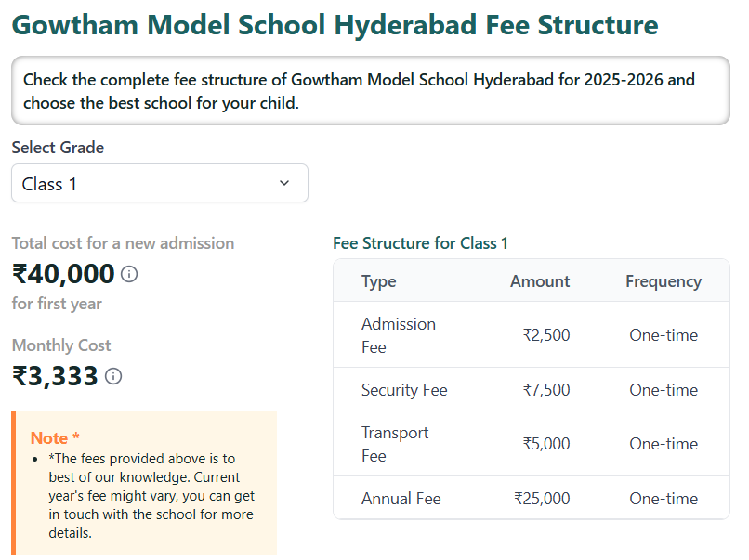
Task: Select the Security Fee row label
Action: pos(404,390)
